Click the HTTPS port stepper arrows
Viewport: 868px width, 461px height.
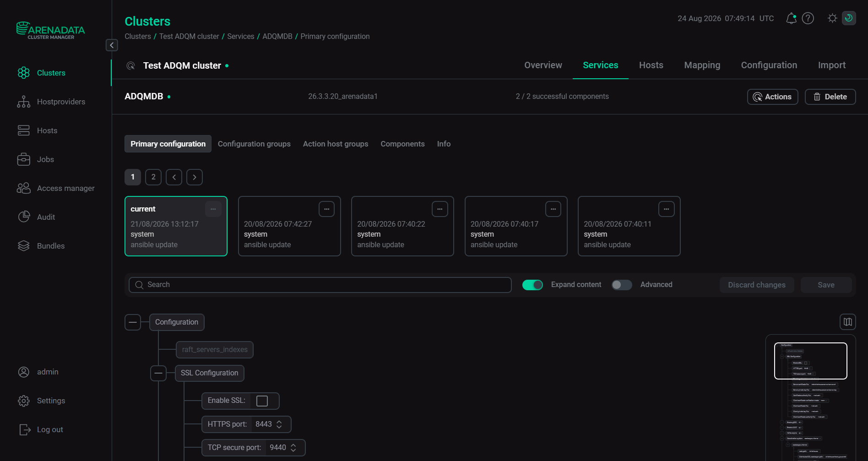pyautogui.click(x=279, y=424)
